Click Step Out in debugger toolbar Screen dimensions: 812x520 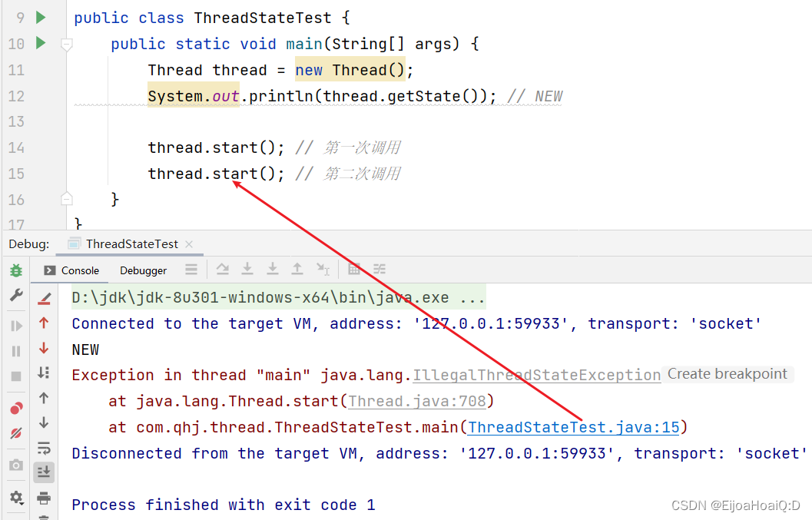tap(297, 269)
